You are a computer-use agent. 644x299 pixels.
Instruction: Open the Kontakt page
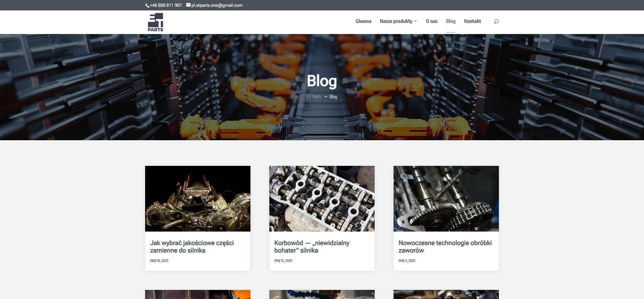point(472,21)
